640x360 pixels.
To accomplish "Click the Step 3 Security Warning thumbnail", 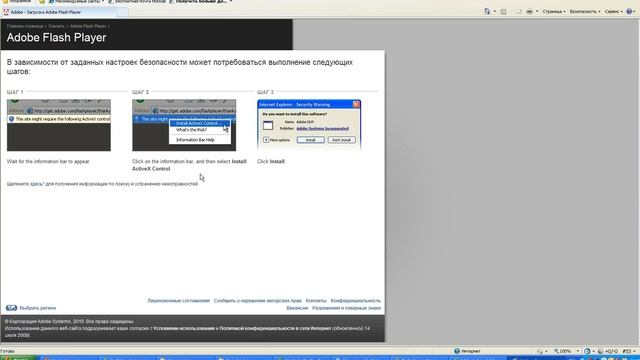I will point(309,125).
